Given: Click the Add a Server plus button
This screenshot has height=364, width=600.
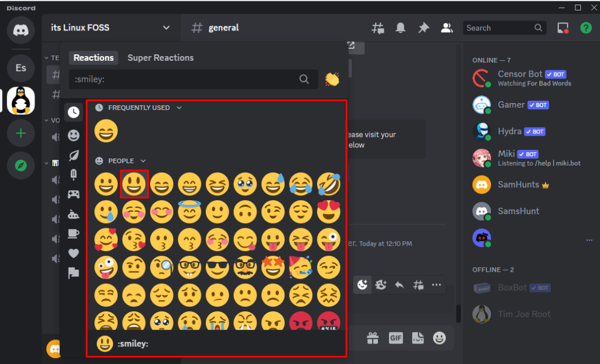Looking at the screenshot, I should [x=21, y=133].
